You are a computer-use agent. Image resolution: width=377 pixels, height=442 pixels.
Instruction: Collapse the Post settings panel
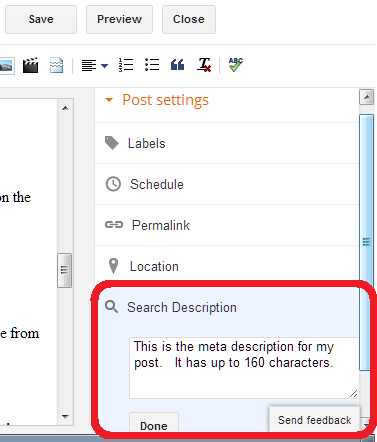109,100
